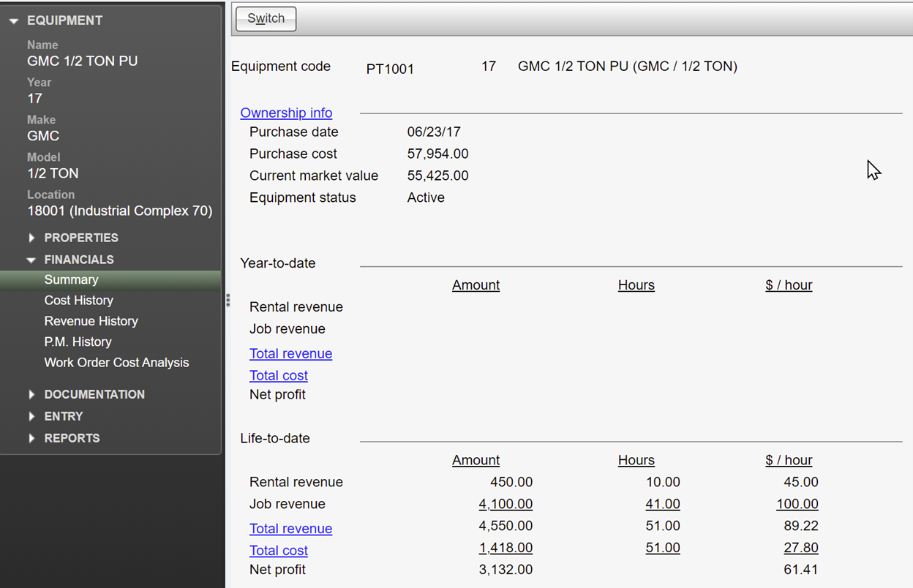Expand the PROPERTIES section
The width and height of the screenshot is (913, 588).
tap(31, 238)
